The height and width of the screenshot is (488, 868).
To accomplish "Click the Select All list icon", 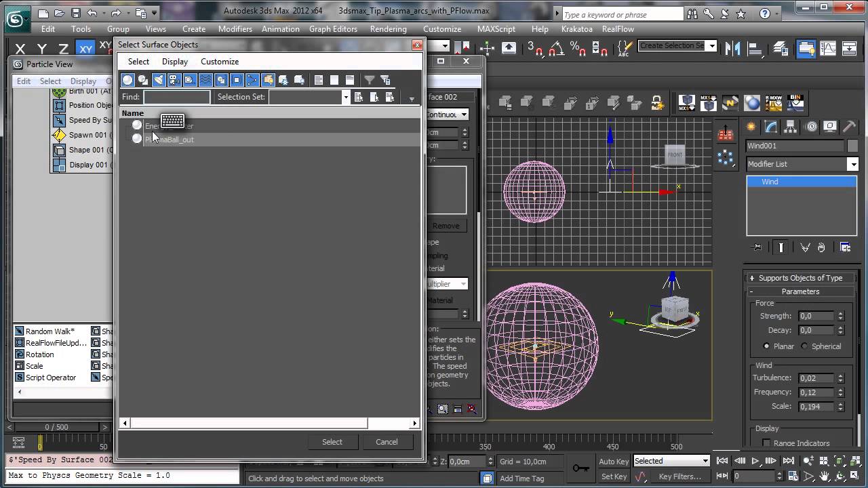I will pos(319,80).
